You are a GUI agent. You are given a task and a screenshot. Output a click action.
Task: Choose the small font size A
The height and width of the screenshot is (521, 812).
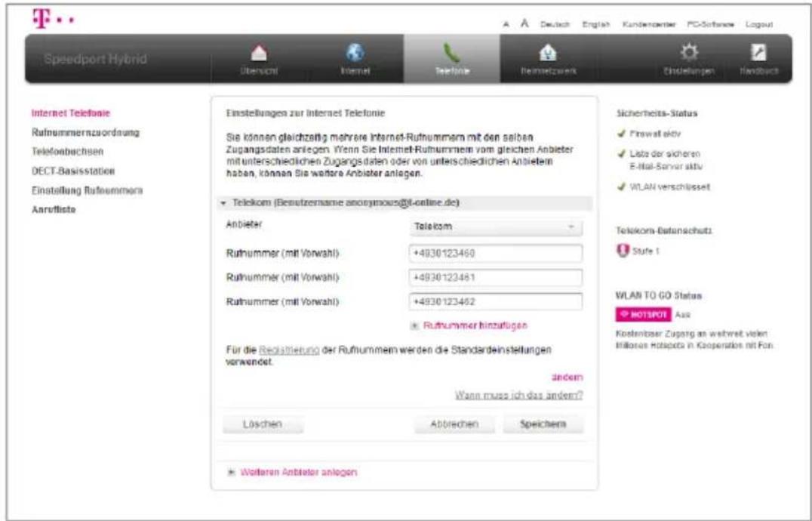[x=506, y=24]
